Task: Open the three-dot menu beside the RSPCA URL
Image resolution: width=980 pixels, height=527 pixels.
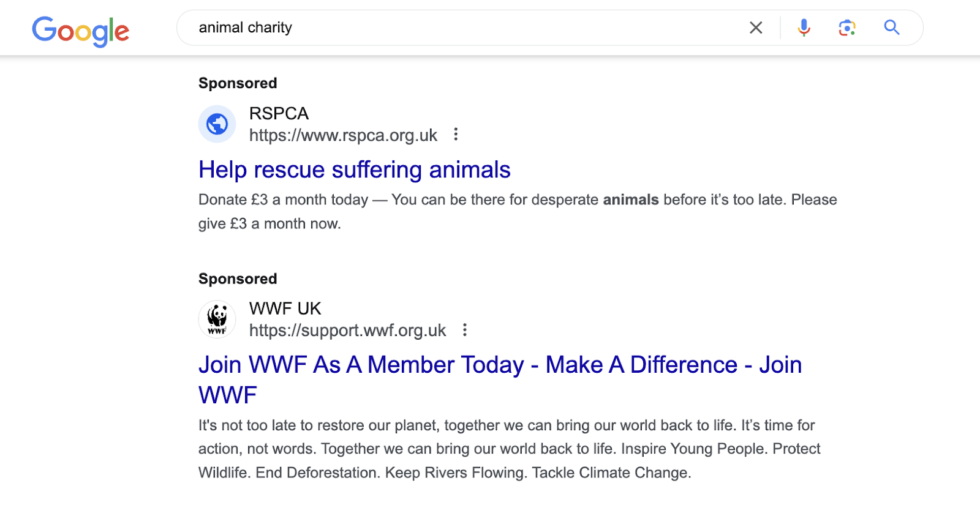Action: tap(456, 135)
